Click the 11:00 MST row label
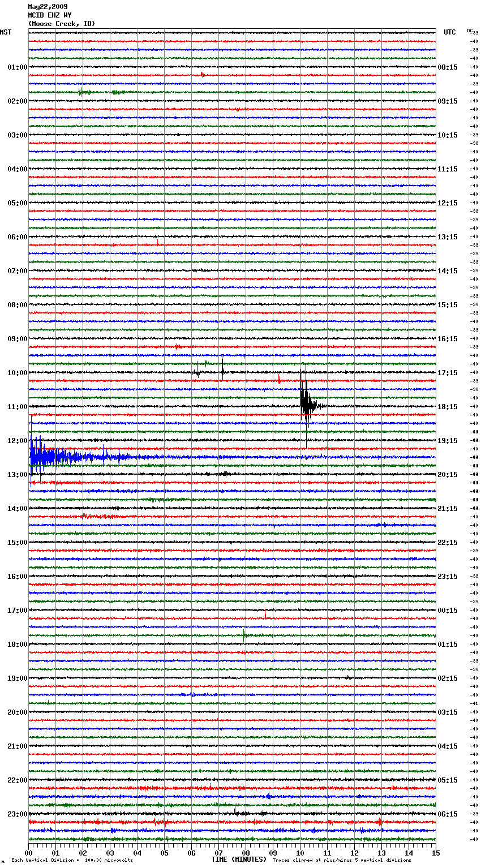Image resolution: width=481 pixels, height=868 pixels. pos(18,407)
